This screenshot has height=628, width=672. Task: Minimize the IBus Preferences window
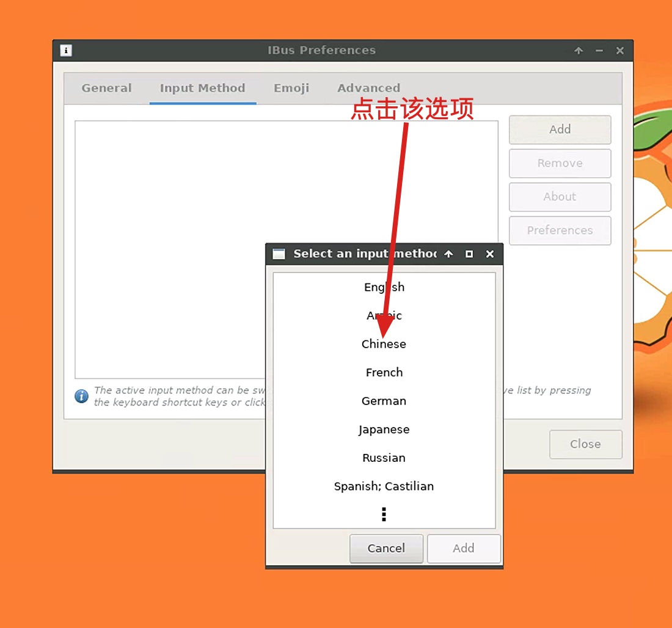click(599, 51)
